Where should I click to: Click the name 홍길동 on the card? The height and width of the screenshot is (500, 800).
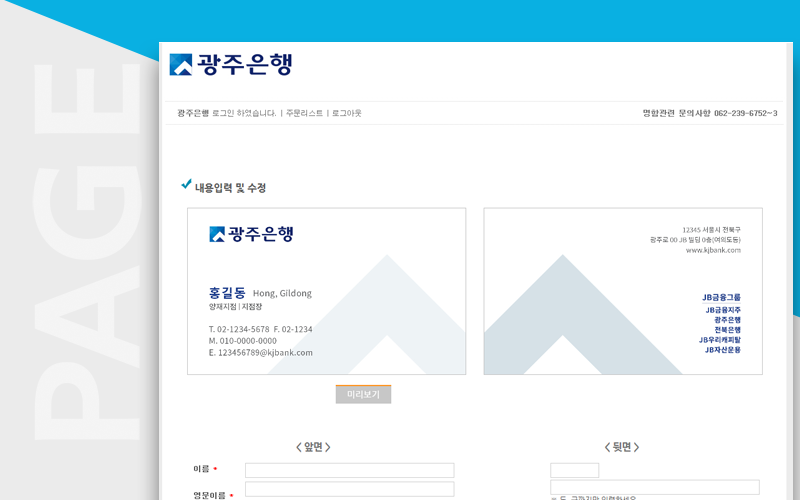pos(227,293)
